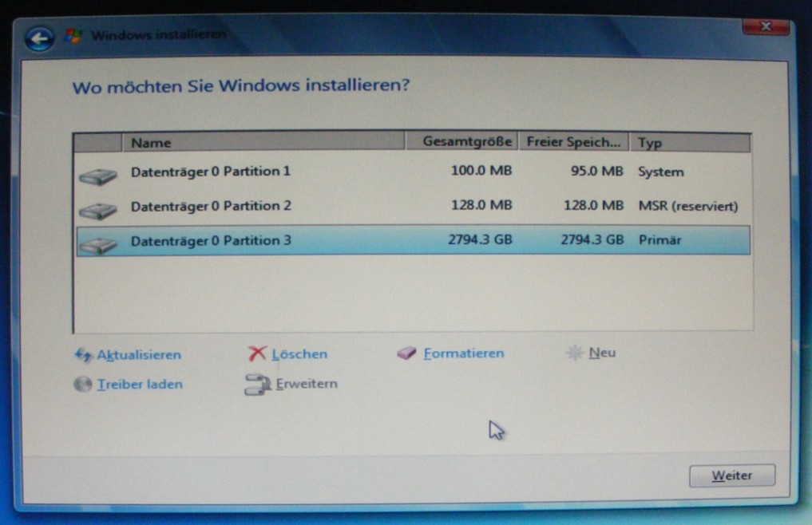Click the Formatieren eraser icon
The image size is (812, 525).
pos(406,353)
